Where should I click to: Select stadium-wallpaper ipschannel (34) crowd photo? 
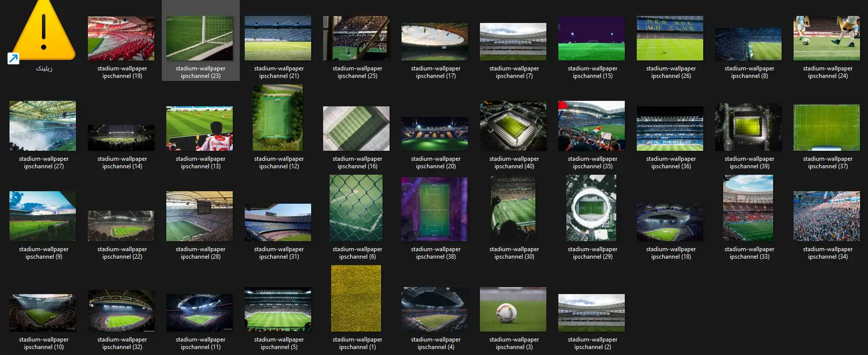click(x=827, y=216)
